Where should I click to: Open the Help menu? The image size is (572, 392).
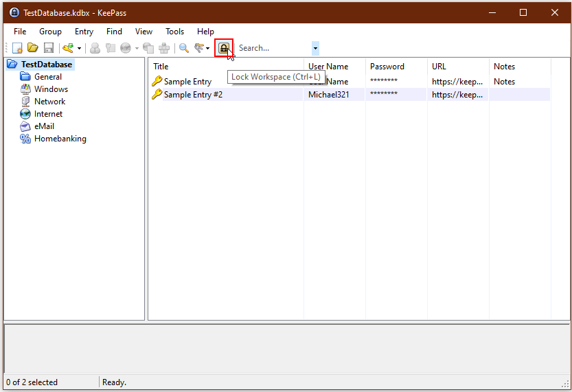(205, 32)
